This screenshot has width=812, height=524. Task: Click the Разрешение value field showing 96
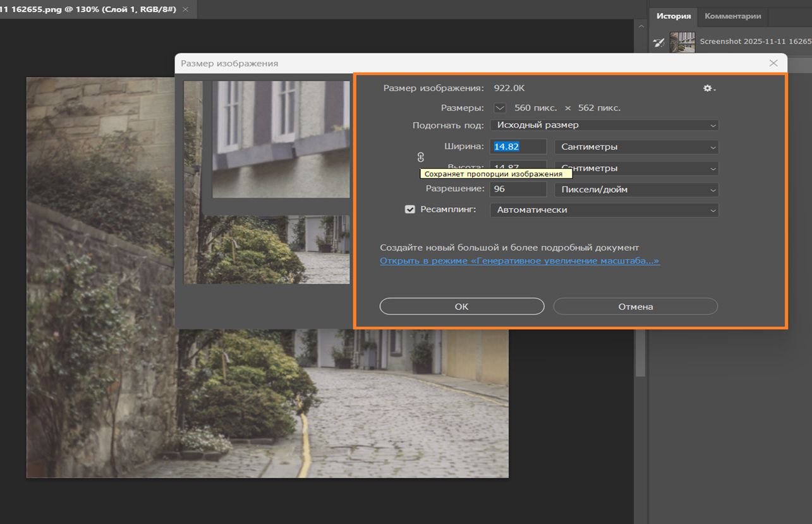[518, 190]
